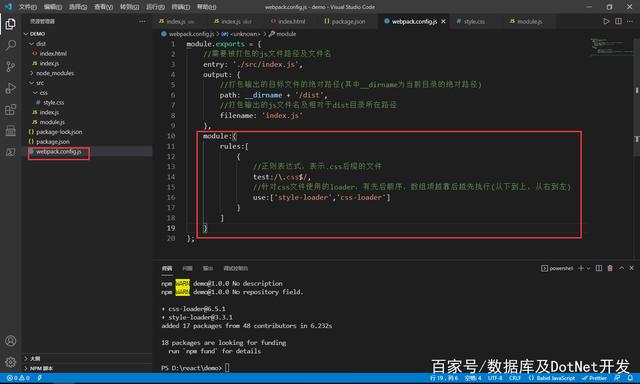Open the Go menu

point(129,7)
